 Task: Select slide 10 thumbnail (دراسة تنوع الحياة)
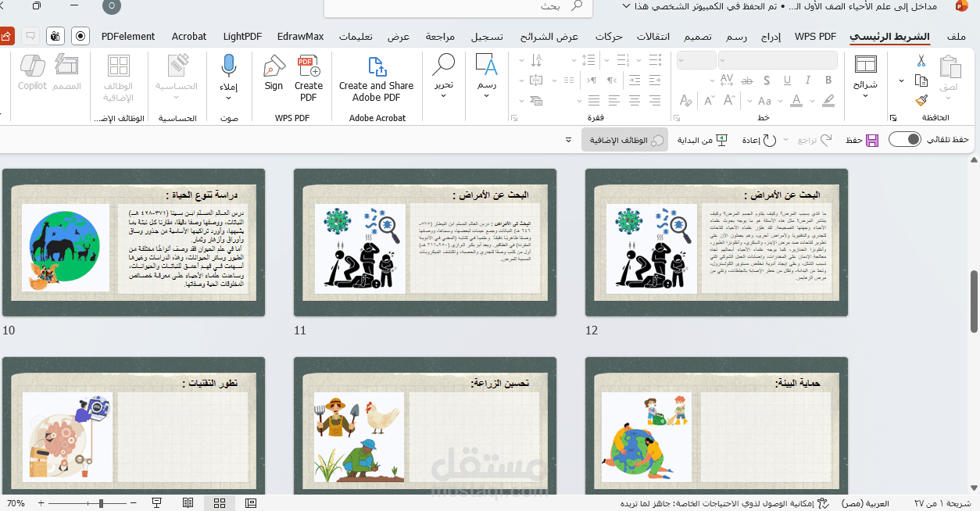(134, 242)
